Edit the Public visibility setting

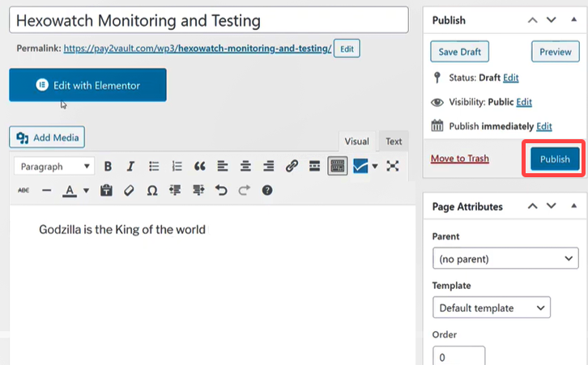[524, 102]
